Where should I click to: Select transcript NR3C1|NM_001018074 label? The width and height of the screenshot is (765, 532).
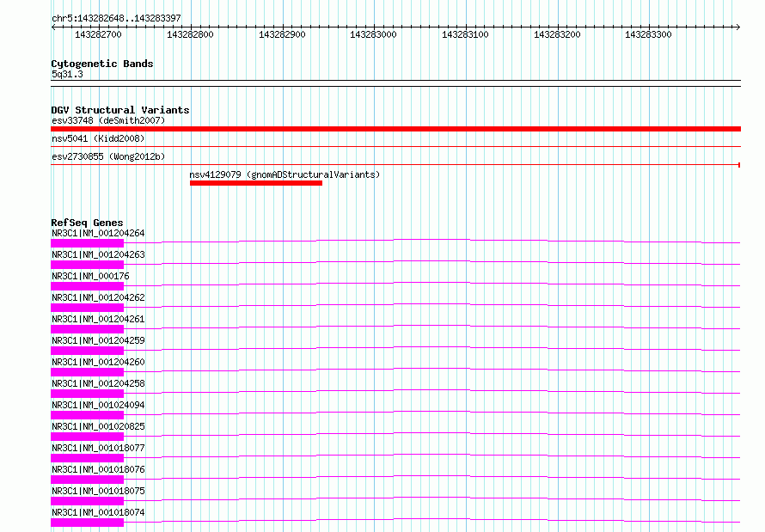coord(98,512)
